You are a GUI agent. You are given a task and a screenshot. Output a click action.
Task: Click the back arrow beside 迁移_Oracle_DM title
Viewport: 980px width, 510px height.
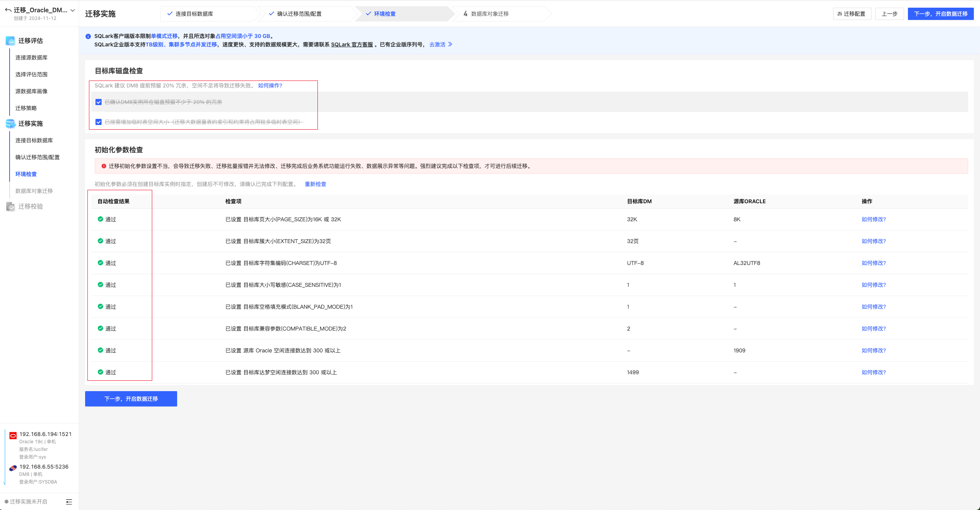coord(8,10)
